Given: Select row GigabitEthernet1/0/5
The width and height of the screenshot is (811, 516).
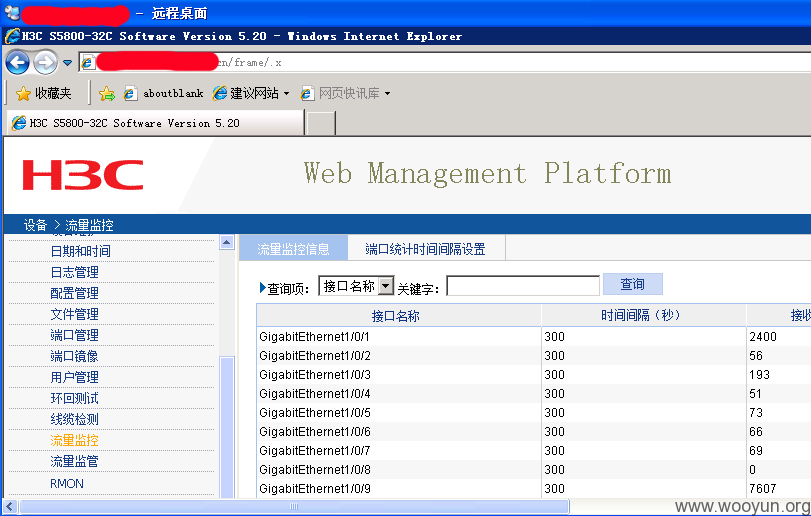Looking at the screenshot, I should [534, 413].
